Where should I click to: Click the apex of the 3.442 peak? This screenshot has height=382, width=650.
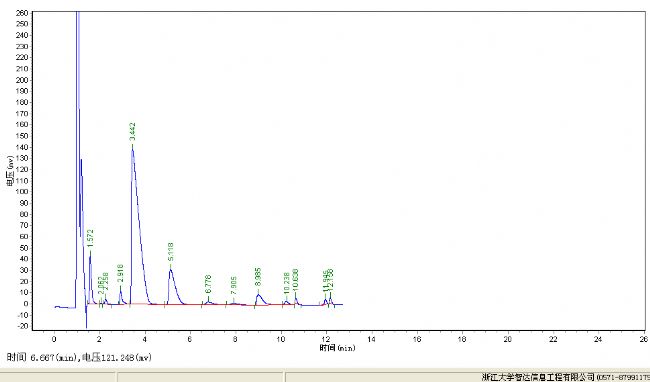click(133, 147)
